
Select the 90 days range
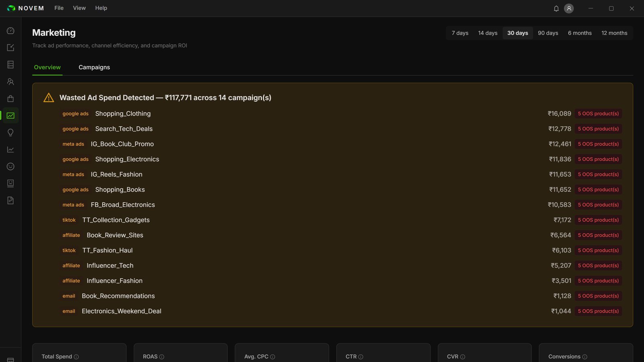pyautogui.click(x=548, y=33)
